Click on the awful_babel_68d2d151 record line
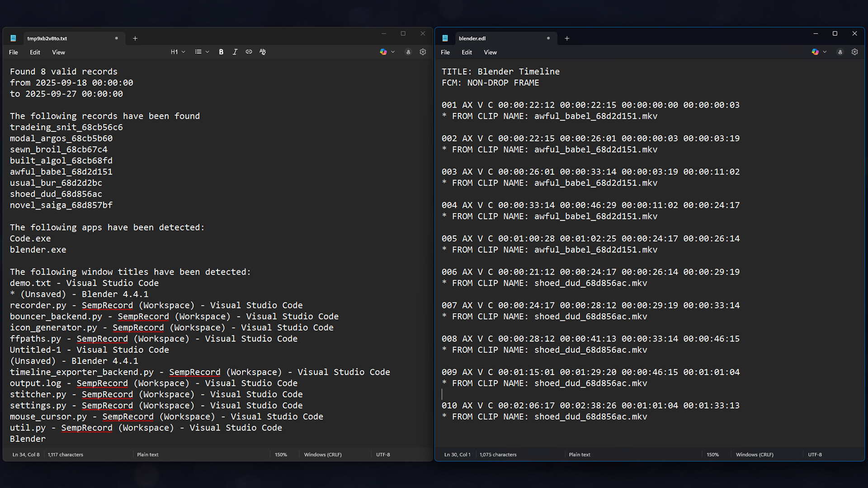 click(x=61, y=172)
